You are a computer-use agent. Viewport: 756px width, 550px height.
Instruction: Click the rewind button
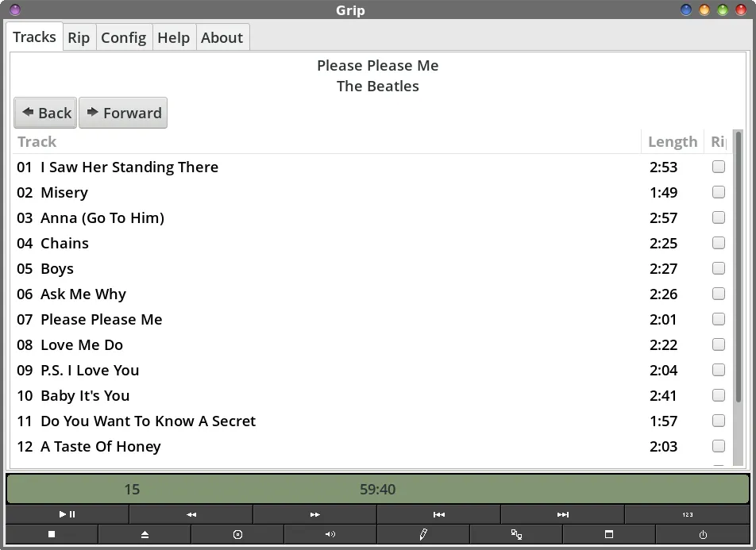[x=191, y=514]
